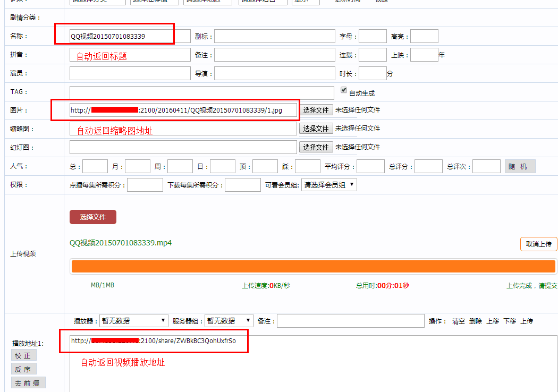558x392 pixels.
Task: Click the 删除 delete link in 操作
Action: coord(475,321)
